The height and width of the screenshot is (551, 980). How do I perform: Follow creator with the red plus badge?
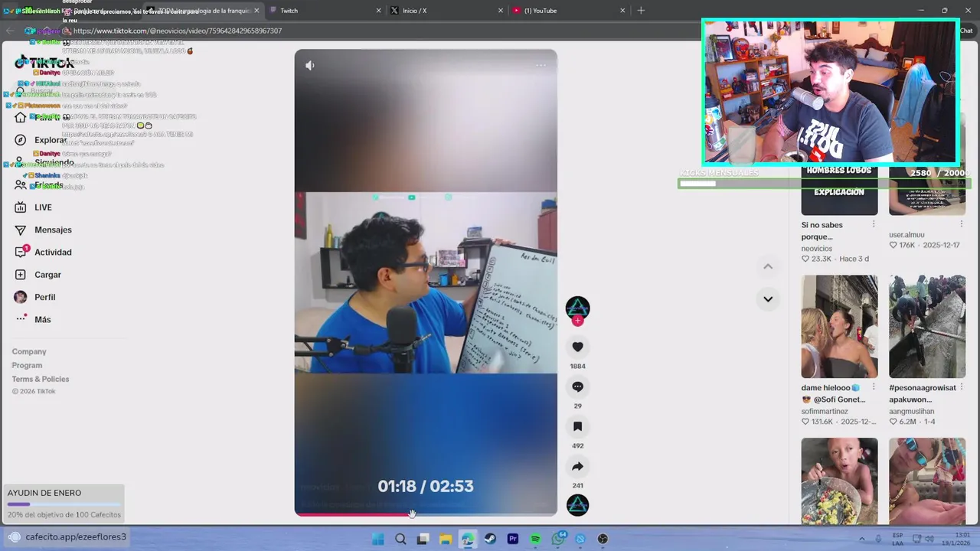[x=577, y=321]
